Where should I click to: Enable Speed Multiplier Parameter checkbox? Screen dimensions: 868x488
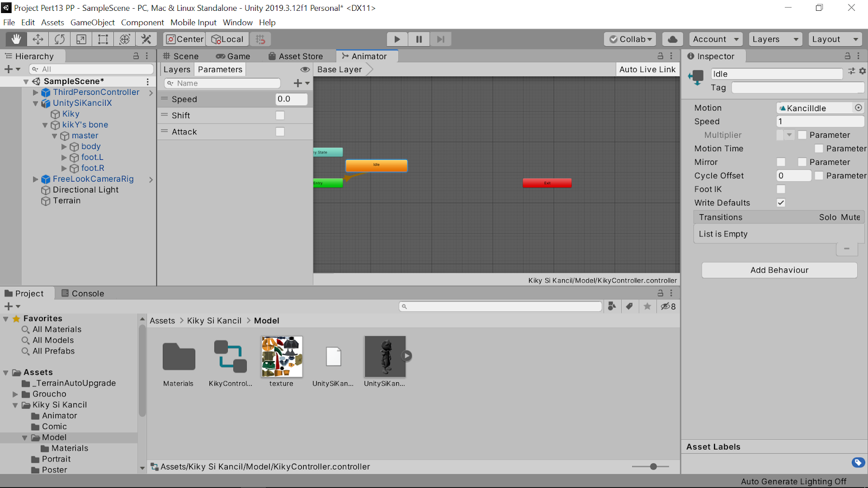pyautogui.click(x=802, y=135)
